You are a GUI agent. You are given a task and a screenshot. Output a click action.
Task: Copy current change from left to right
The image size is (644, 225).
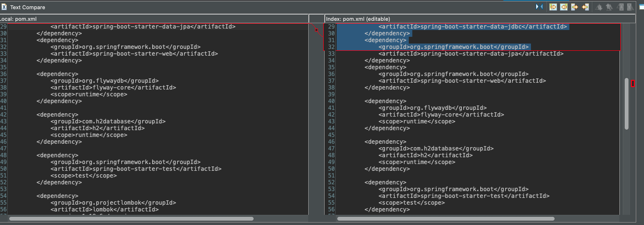click(574, 7)
